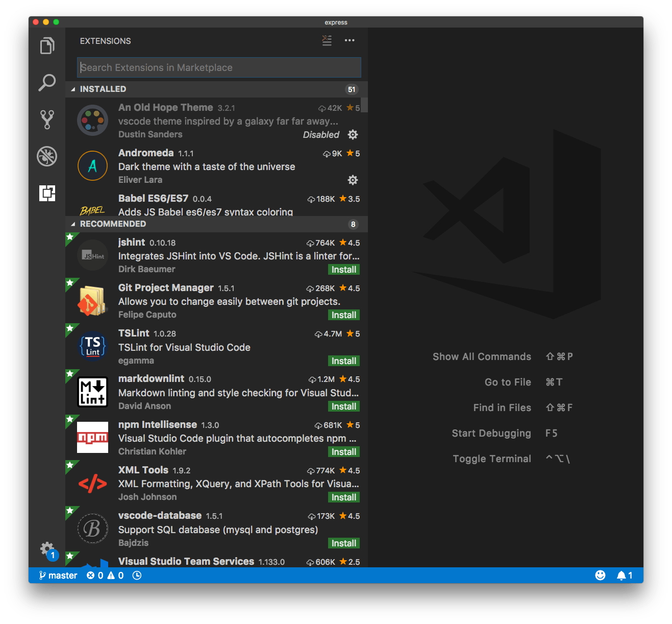The width and height of the screenshot is (672, 624).
Task: Click the An Old Hope Theme icon
Action: pos(92,121)
